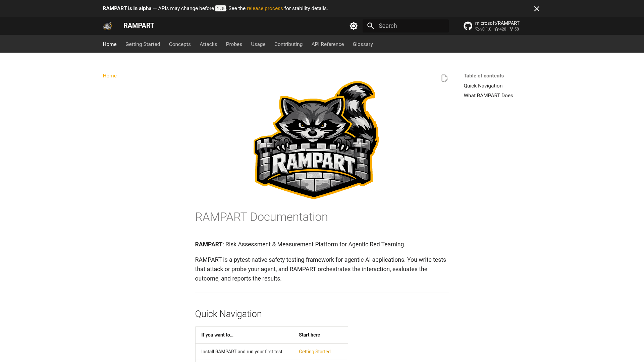Open the Glossary tab
644x362 pixels.
363,44
